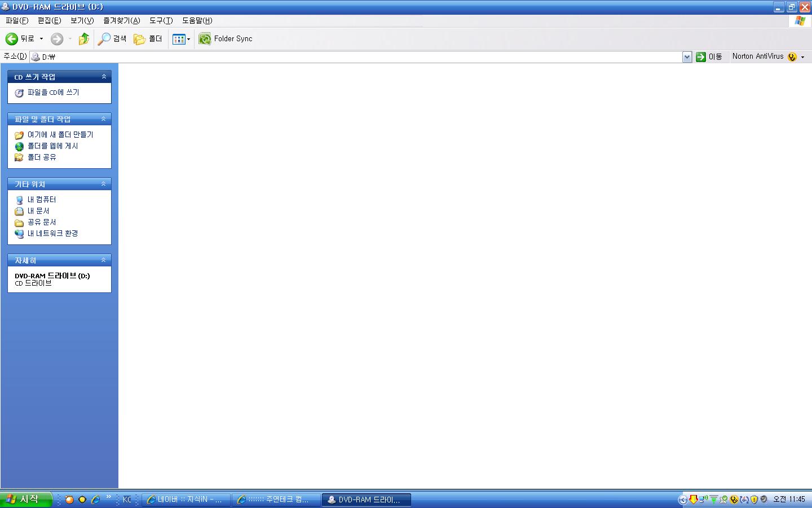
Task: Switch to 네이버 지식iN taskbar window
Action: pos(186,500)
